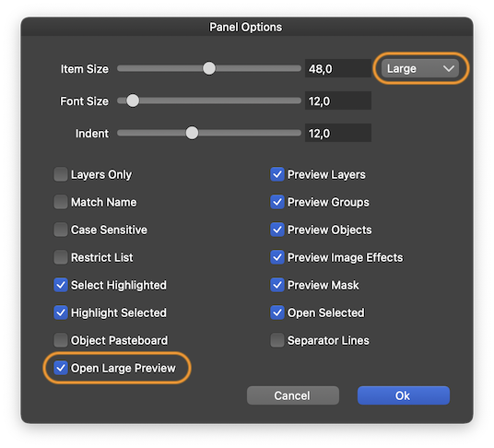Screen dimensions: 494x448
Task: Click the Indent slider handle
Action: point(192,133)
